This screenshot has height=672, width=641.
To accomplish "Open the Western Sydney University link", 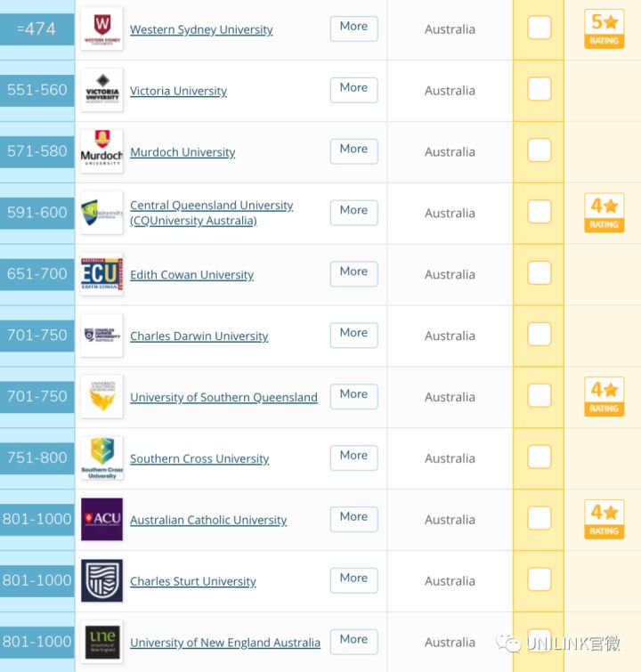I will click(201, 29).
